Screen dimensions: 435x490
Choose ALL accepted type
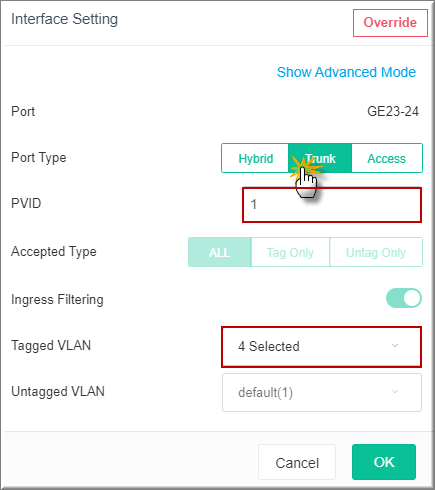pyautogui.click(x=220, y=252)
